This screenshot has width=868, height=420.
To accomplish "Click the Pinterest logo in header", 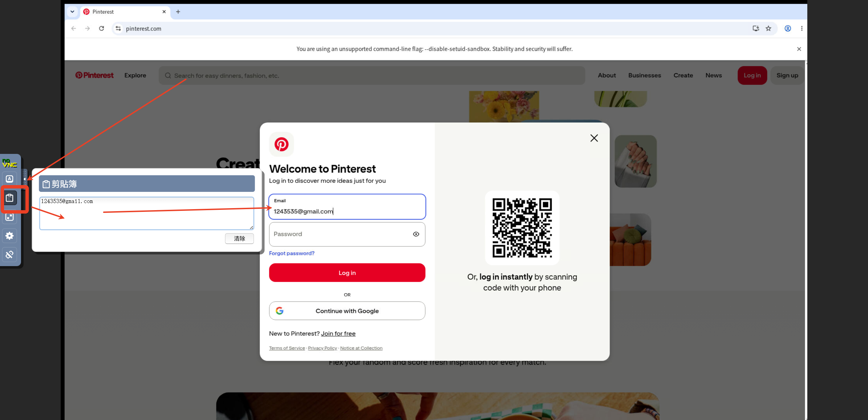I will point(95,75).
